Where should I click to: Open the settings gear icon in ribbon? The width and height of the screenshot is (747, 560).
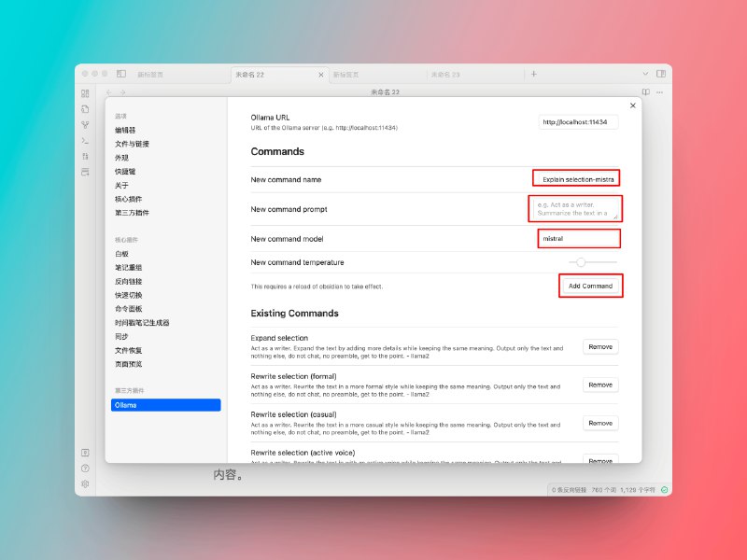coord(85,483)
